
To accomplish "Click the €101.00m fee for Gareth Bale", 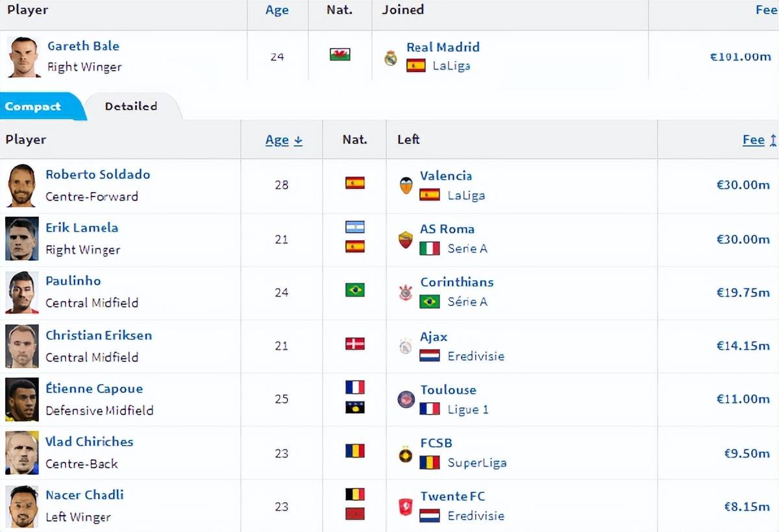I will coord(741,56).
